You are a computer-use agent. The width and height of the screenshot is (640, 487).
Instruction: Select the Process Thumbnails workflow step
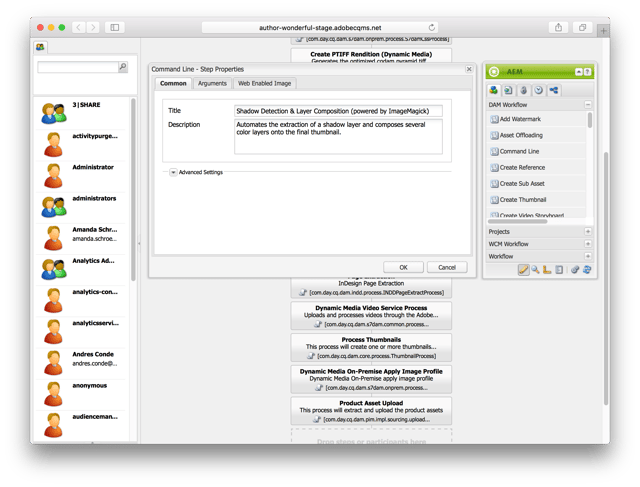(x=371, y=347)
